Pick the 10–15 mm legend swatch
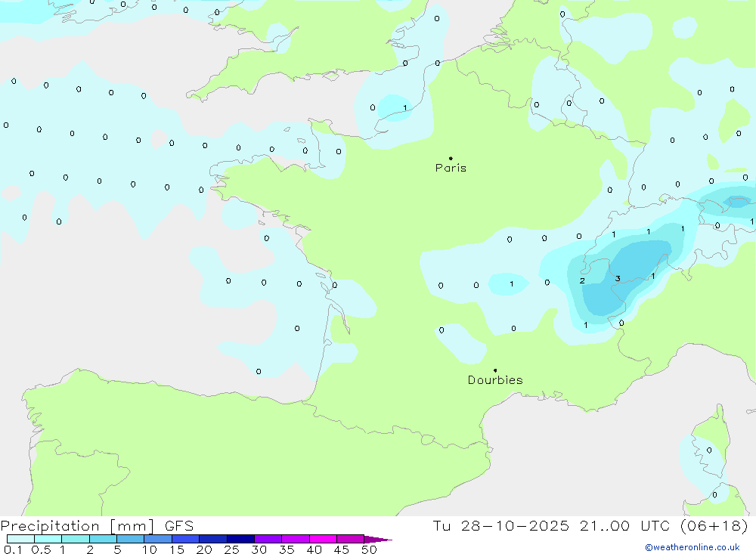The image size is (756, 554). (158, 539)
